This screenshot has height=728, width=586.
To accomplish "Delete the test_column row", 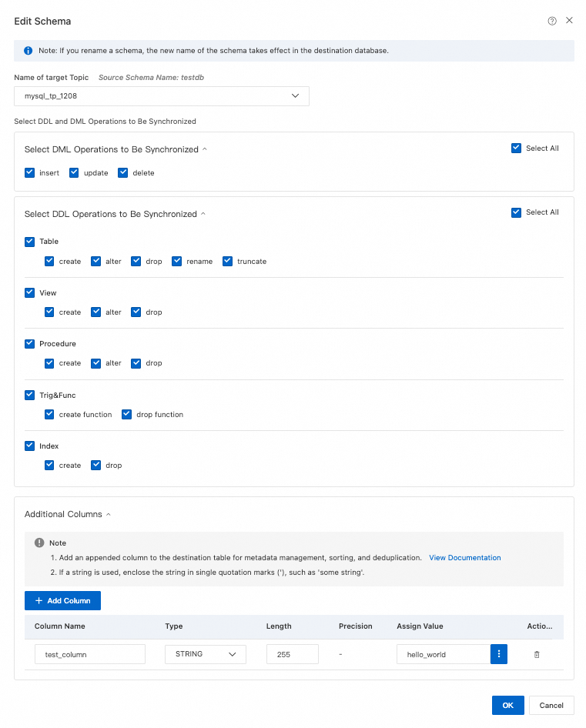I will 537,654.
